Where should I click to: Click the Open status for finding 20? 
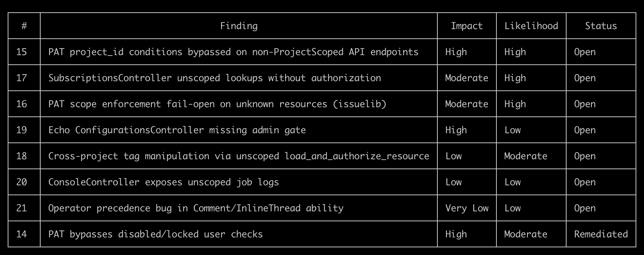tap(585, 182)
